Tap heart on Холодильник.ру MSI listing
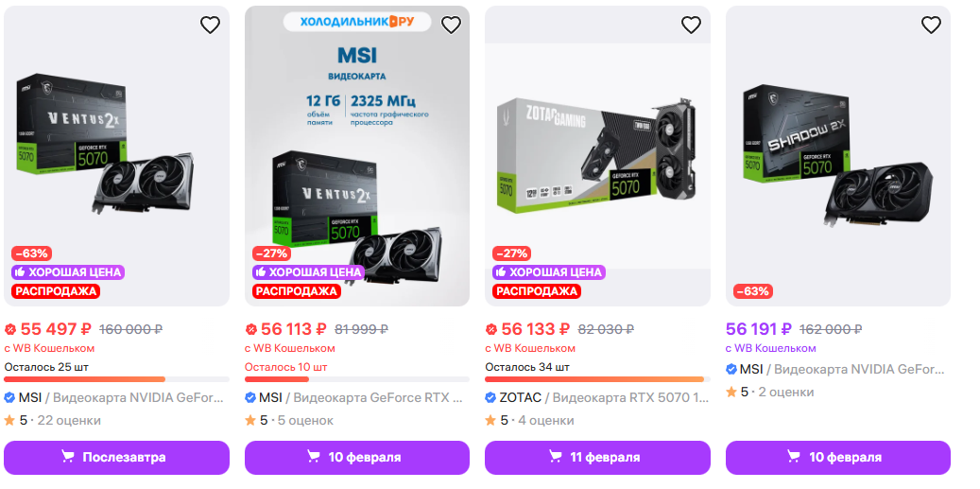The width and height of the screenshot is (980, 489). pyautogui.click(x=451, y=26)
